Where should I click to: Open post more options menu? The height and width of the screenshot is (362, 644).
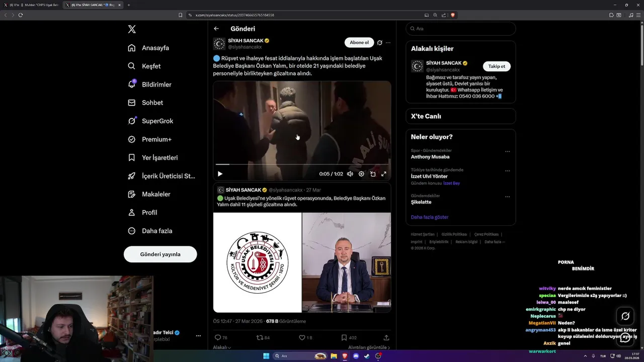[388, 43]
